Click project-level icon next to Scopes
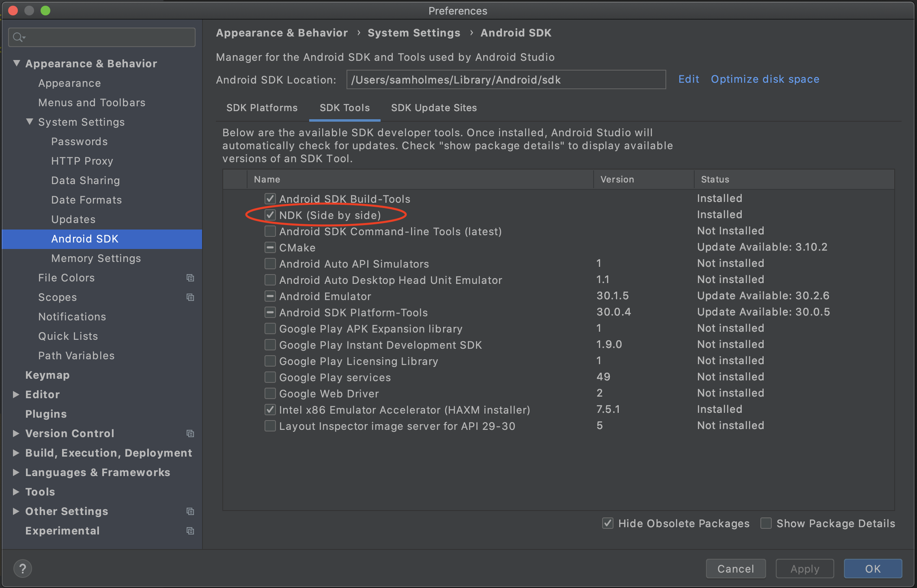 (190, 297)
